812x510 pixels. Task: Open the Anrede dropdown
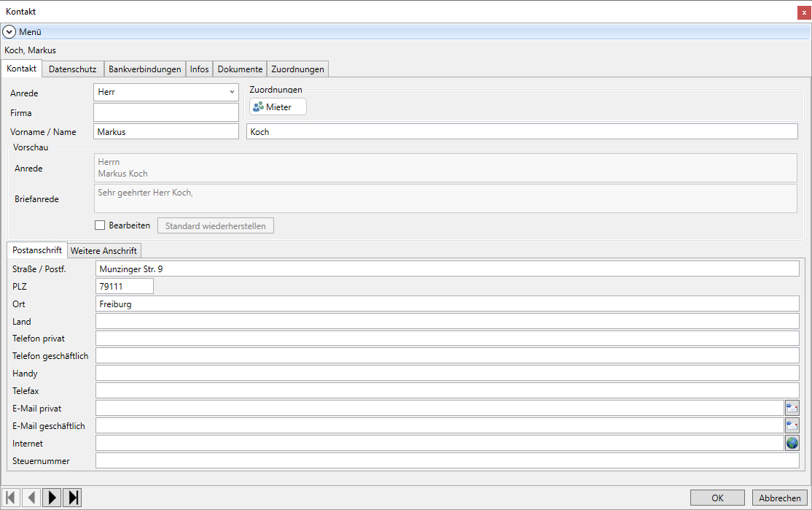tap(232, 92)
